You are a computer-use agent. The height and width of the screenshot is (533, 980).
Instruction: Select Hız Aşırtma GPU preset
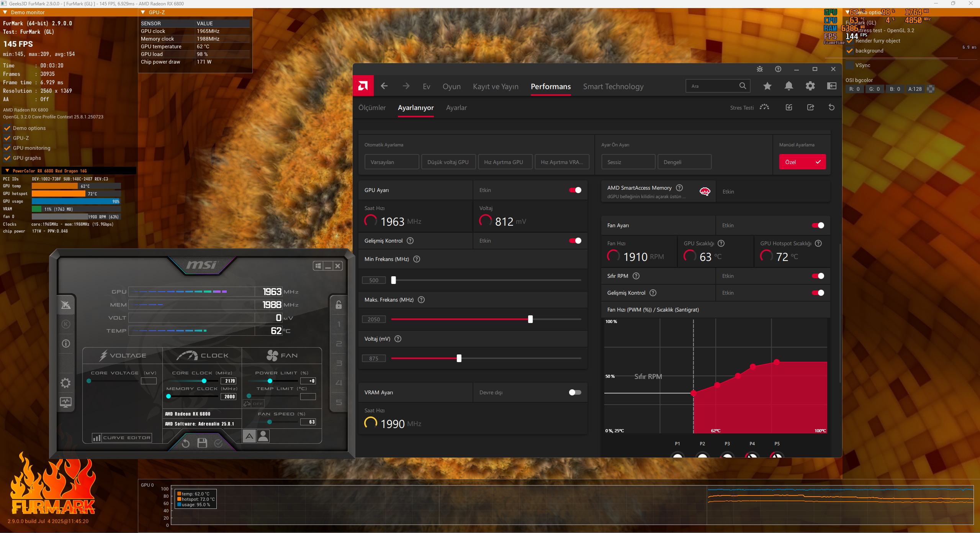505,162
